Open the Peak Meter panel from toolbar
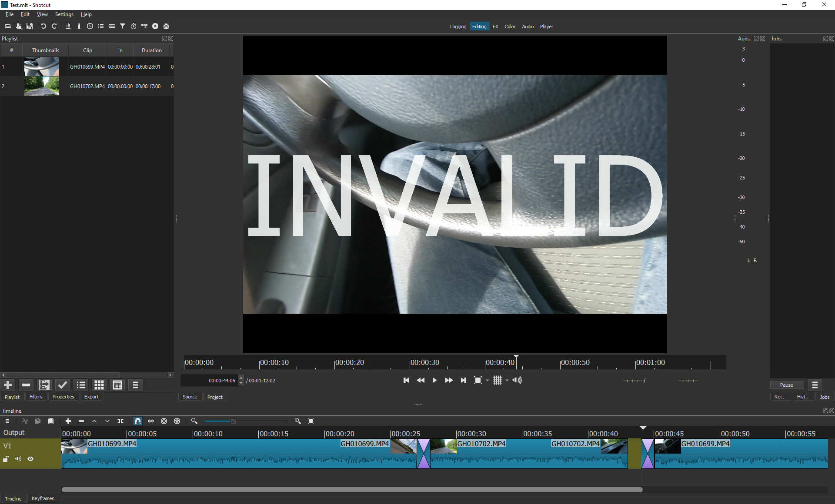The image size is (835, 504). [68, 26]
